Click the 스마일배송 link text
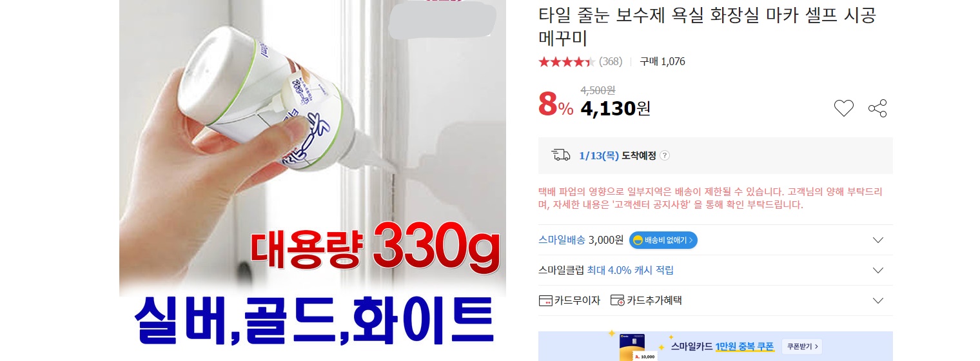The image size is (980, 361). click(562, 240)
